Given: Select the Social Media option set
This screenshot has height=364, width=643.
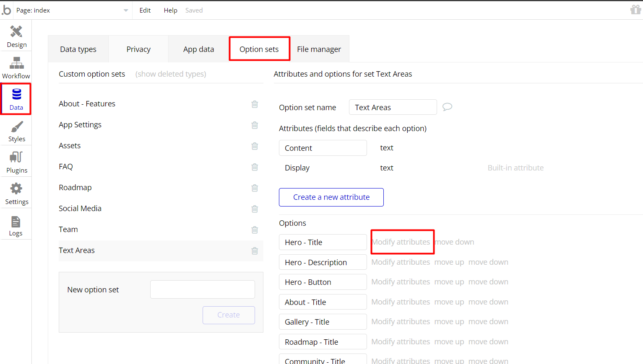Looking at the screenshot, I should click(80, 209).
